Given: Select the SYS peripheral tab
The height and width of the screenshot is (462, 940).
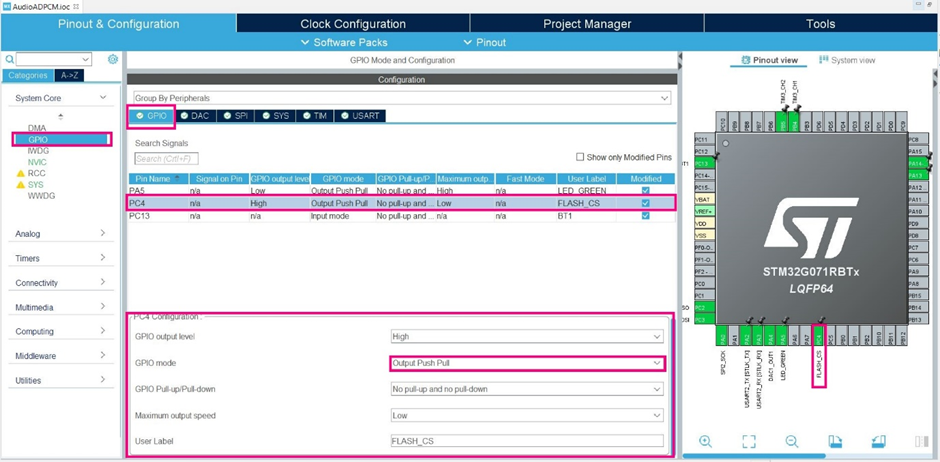Looking at the screenshot, I should [275, 116].
